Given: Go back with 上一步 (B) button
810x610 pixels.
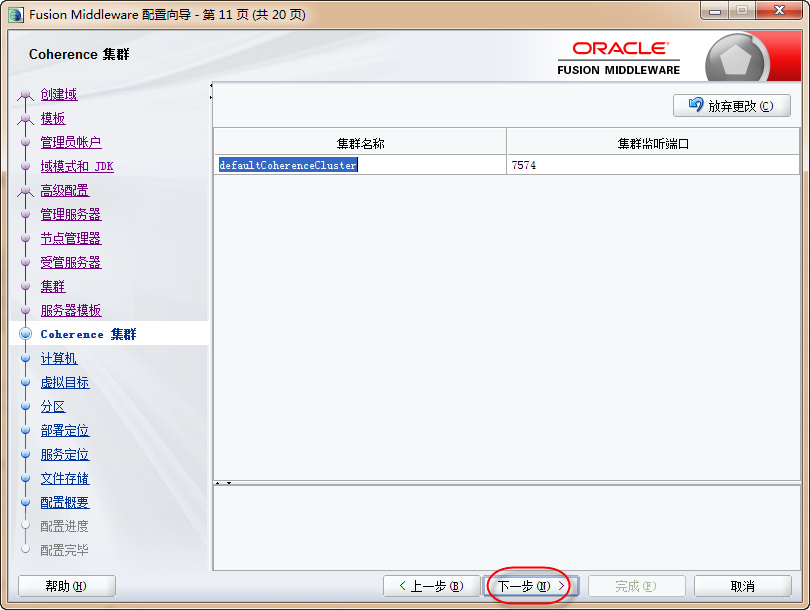Looking at the screenshot, I should (431, 586).
